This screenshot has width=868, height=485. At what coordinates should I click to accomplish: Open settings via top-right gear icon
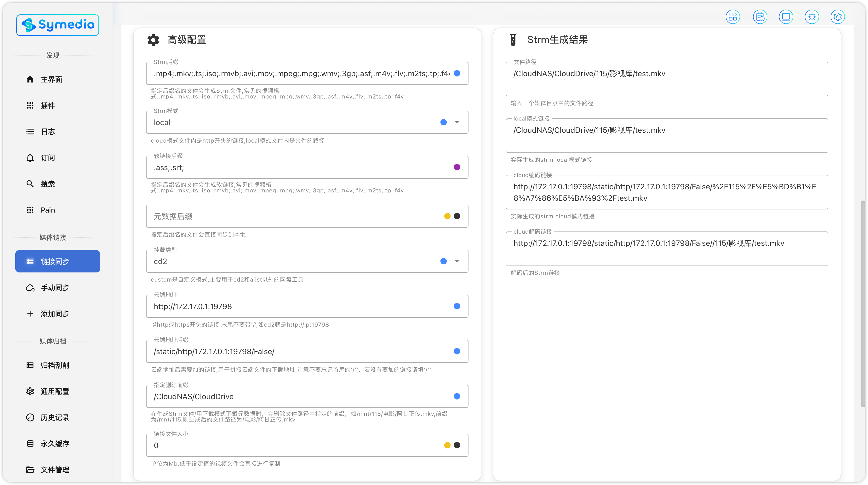click(838, 17)
